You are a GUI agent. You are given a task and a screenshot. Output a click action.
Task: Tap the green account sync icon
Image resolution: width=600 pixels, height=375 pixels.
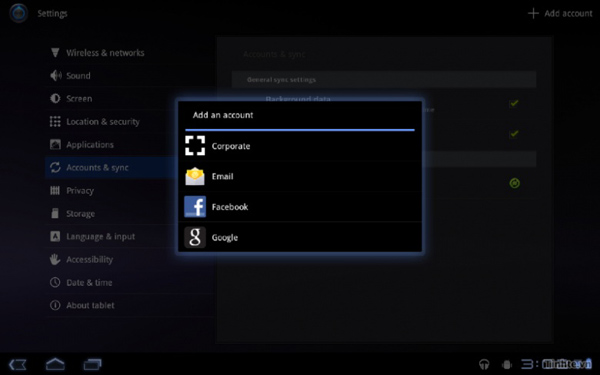click(x=515, y=183)
